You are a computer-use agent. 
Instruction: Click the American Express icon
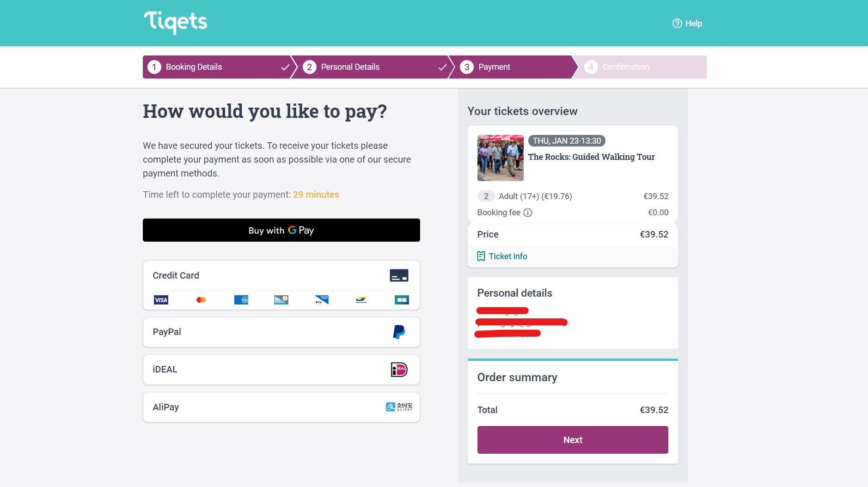(241, 300)
